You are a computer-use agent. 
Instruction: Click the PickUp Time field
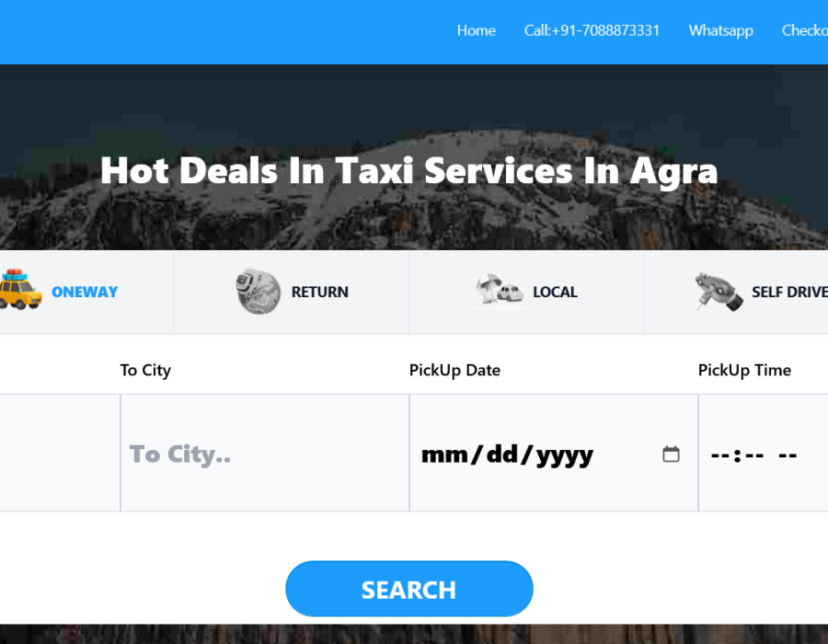[x=764, y=453]
